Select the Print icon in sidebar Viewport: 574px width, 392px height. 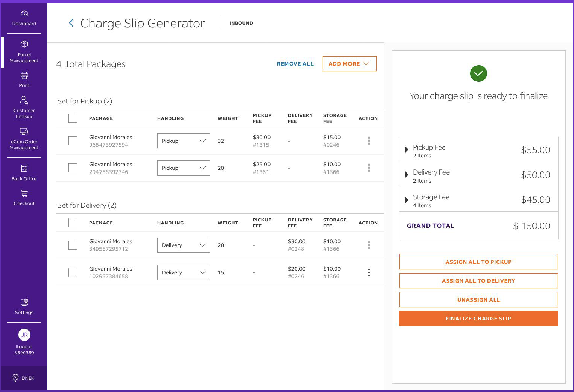pos(24,76)
